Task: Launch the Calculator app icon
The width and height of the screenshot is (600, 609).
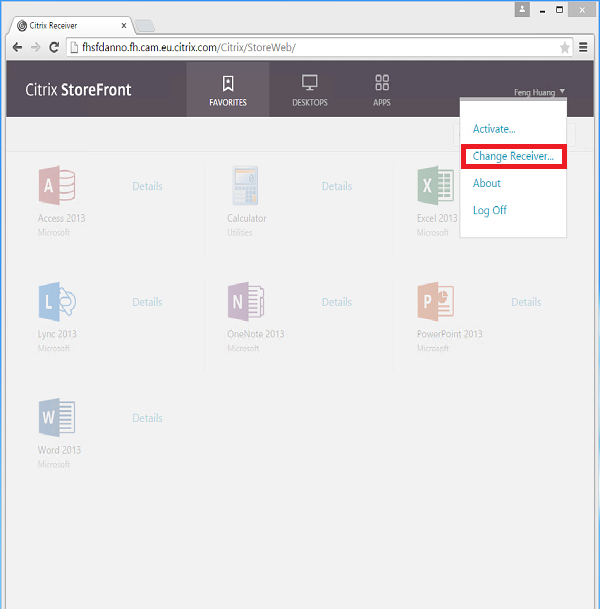Action: [x=246, y=186]
